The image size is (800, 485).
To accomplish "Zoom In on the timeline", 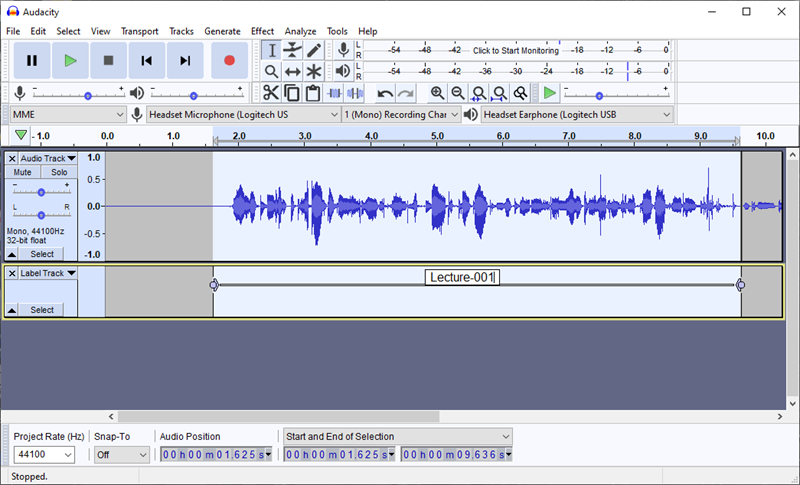I will click(x=437, y=93).
